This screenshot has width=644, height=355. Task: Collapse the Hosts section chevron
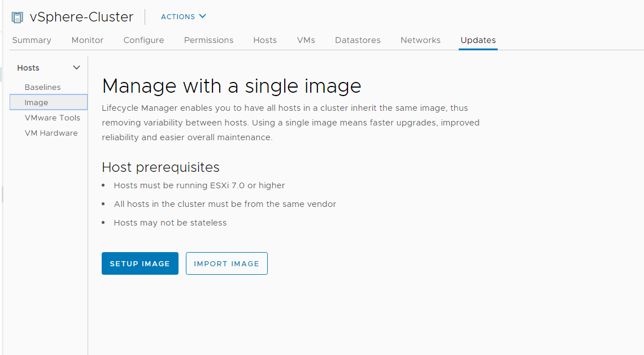[x=76, y=68]
